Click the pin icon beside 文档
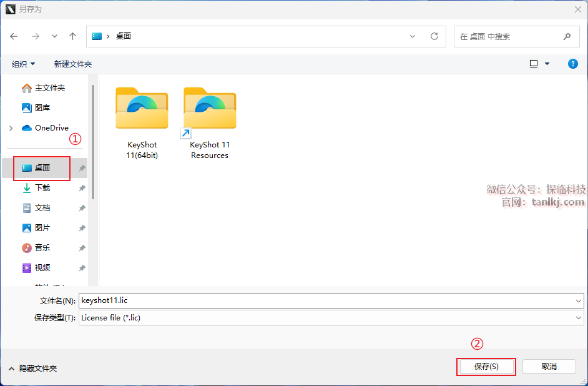This screenshot has width=588, height=386. point(82,208)
